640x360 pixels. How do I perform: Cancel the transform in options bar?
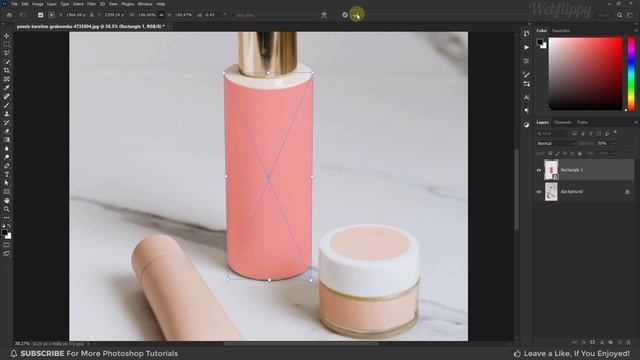(x=345, y=15)
